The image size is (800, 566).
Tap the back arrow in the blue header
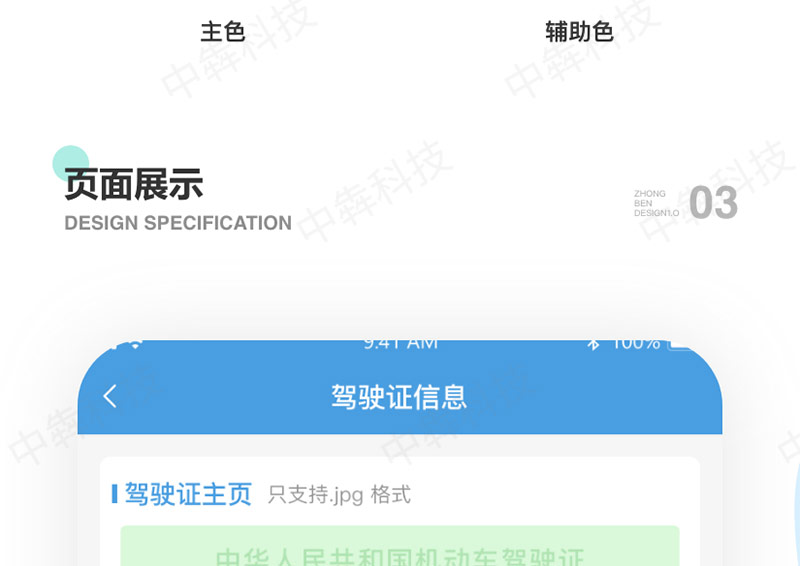pyautogui.click(x=110, y=396)
